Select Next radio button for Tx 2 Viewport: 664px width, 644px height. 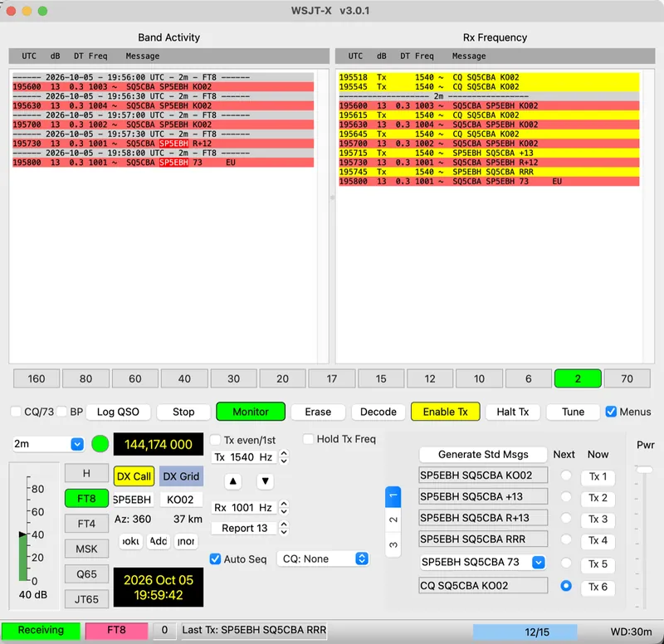[566, 496]
